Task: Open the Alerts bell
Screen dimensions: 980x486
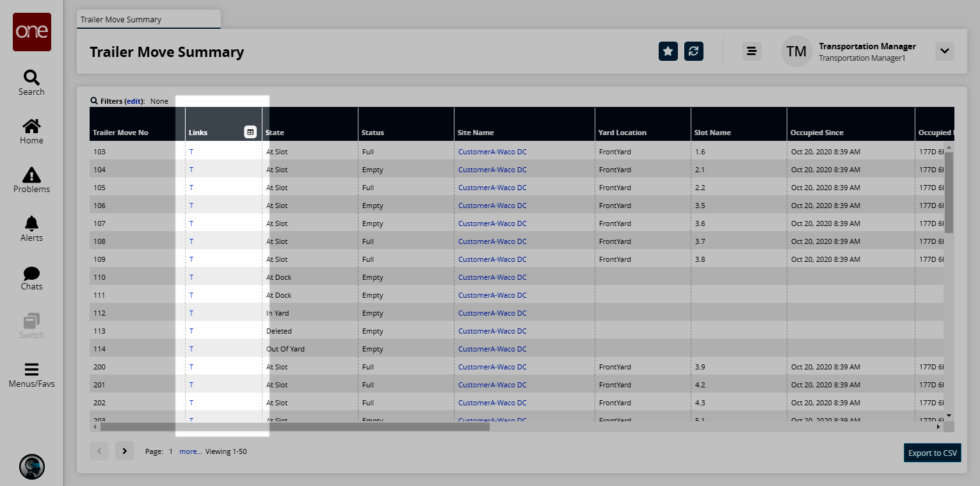Action: click(31, 229)
